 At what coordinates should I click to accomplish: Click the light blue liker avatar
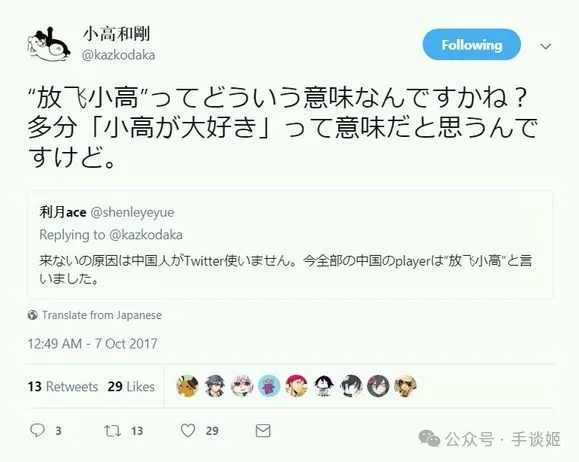(x=269, y=386)
